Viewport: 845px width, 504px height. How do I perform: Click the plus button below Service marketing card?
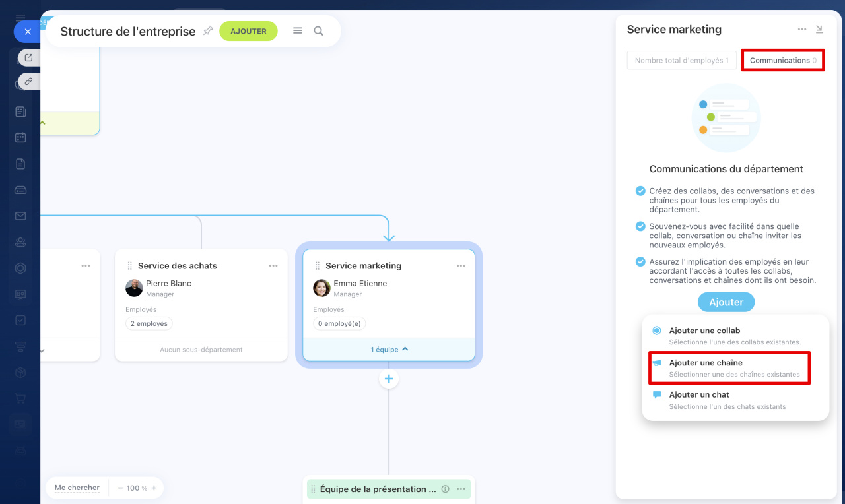389,379
